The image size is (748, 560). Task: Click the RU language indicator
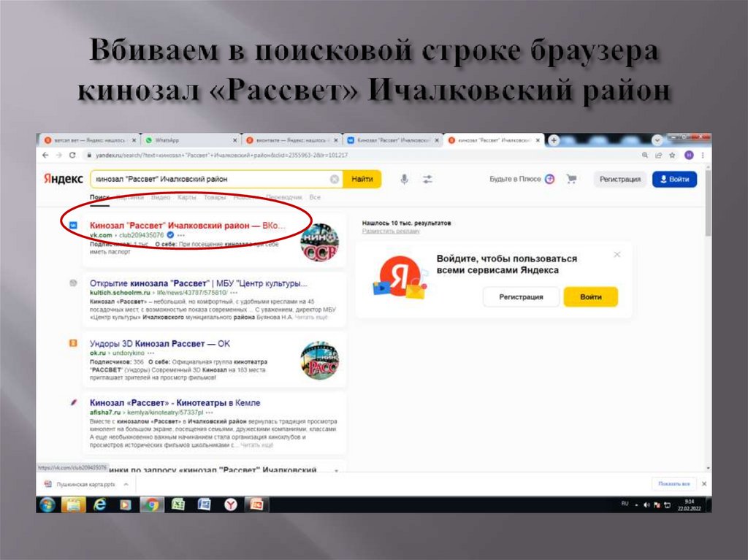pyautogui.click(x=625, y=504)
